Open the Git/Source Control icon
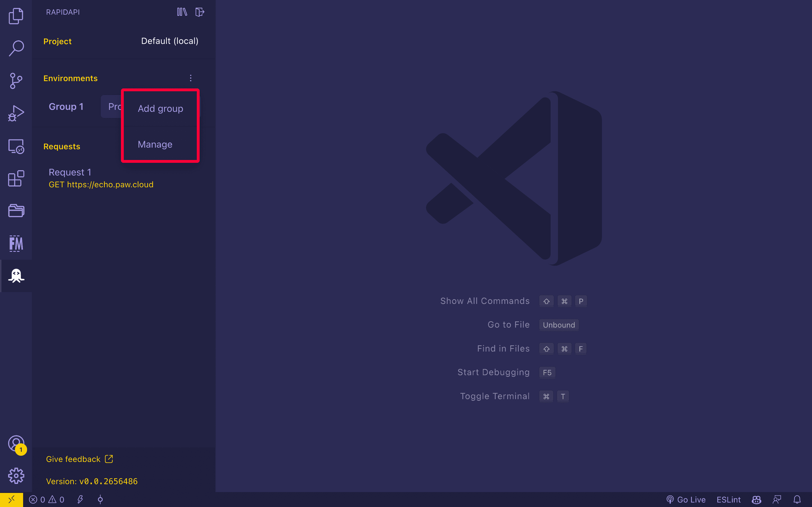Image resolution: width=812 pixels, height=507 pixels. pyautogui.click(x=16, y=81)
